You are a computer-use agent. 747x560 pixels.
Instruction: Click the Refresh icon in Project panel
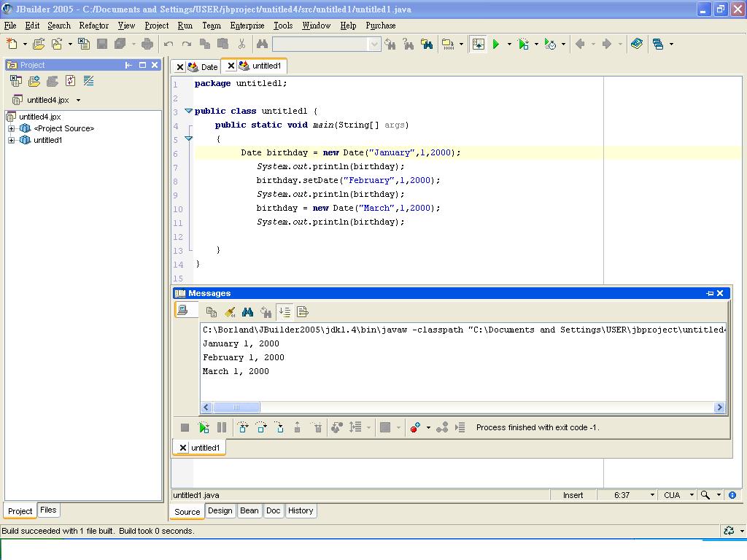(71, 81)
